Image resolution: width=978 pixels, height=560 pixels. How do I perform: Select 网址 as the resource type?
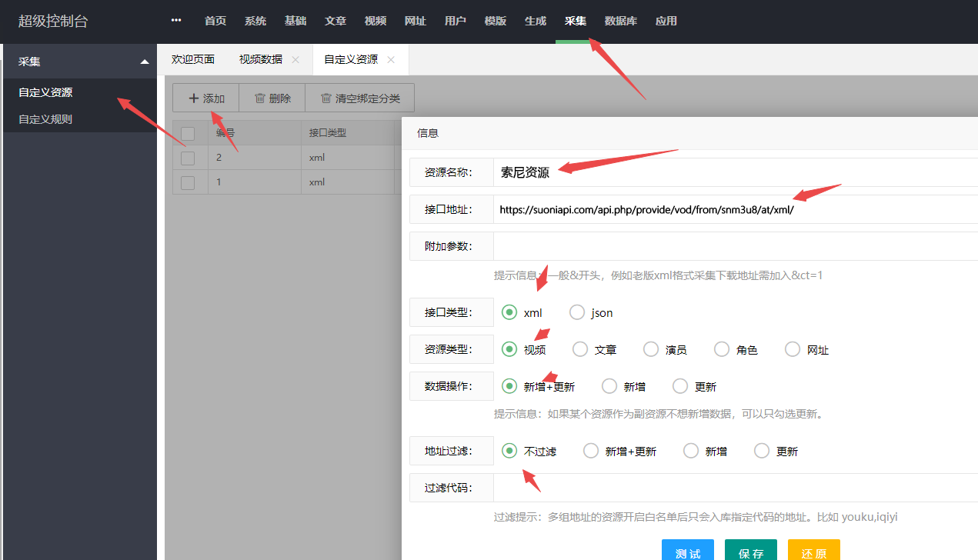[x=792, y=348]
